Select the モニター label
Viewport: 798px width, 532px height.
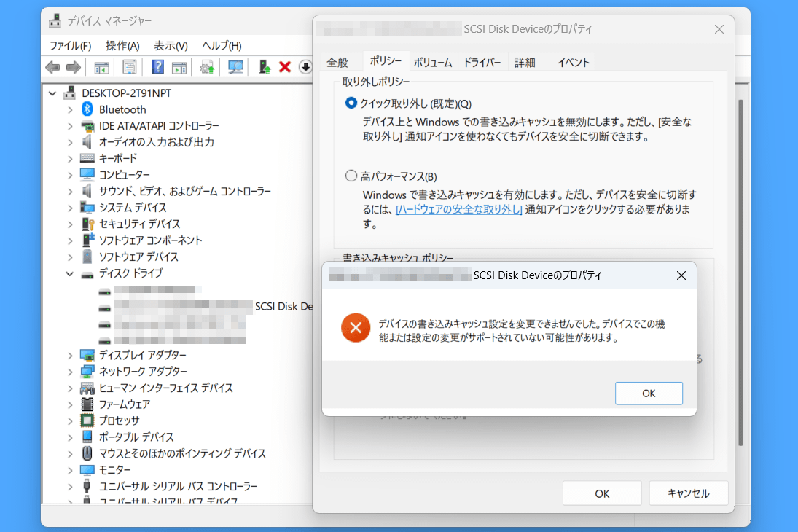click(x=114, y=470)
